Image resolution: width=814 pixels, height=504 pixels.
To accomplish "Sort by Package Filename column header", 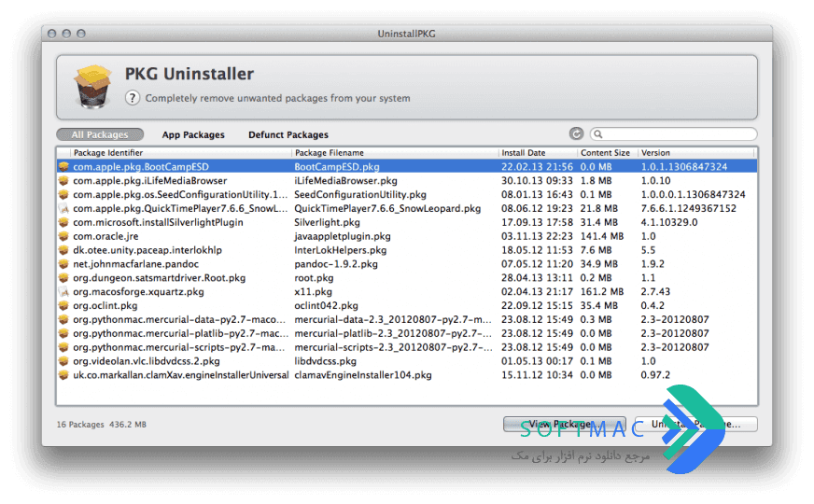I will coord(395,153).
